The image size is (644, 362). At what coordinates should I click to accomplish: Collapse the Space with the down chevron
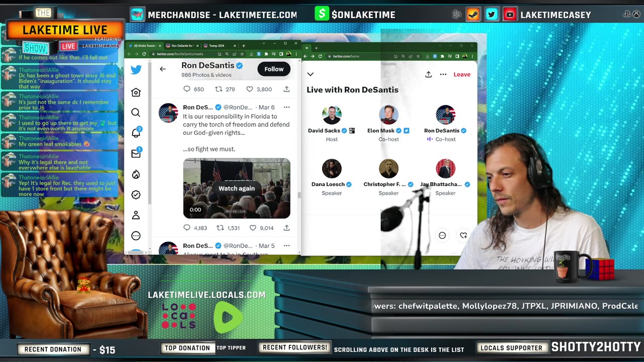[x=310, y=74]
